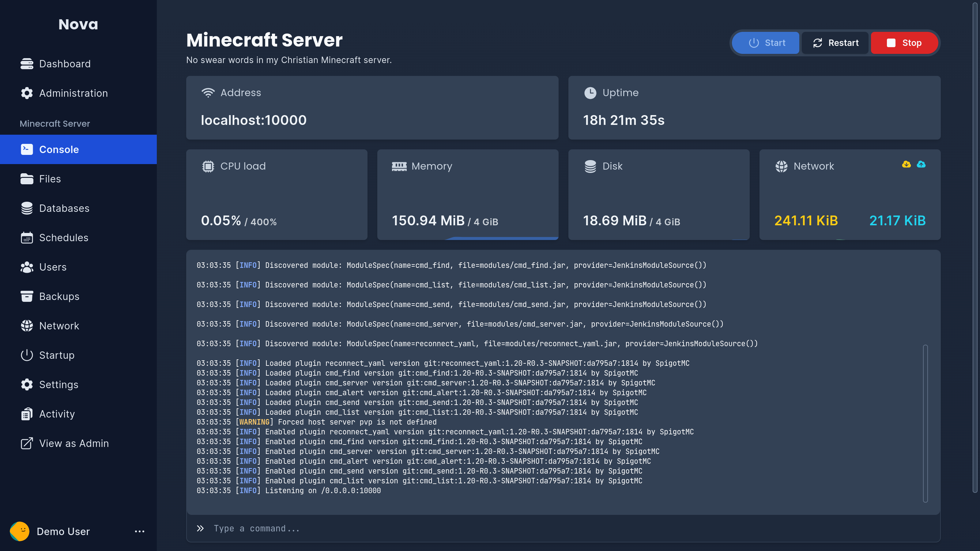Click the Nova logo
Image resolution: width=980 pixels, height=551 pixels.
point(78,24)
